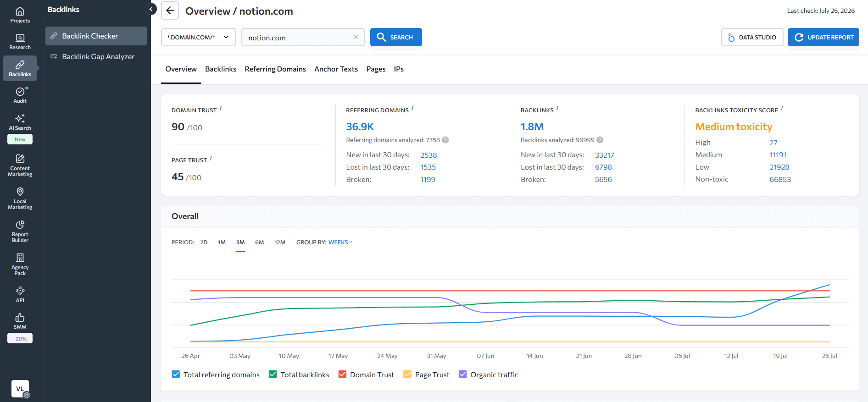Image resolution: width=868 pixels, height=402 pixels.
Task: Toggle Organic traffic checkbox
Action: click(x=462, y=374)
